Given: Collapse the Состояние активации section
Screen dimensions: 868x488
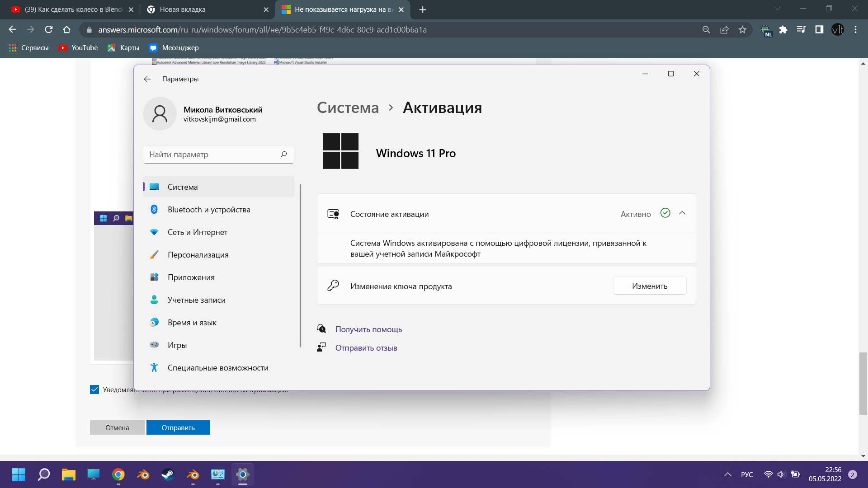Looking at the screenshot, I should (682, 213).
